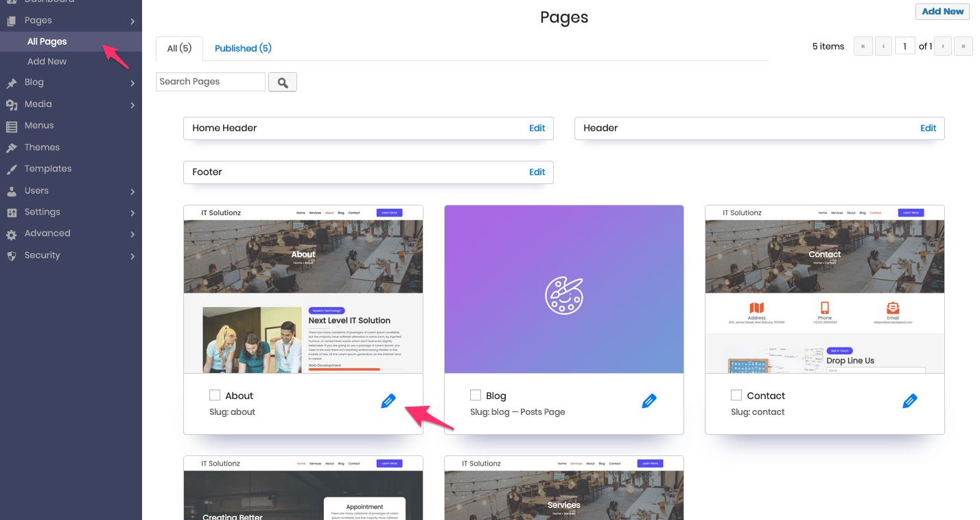The image size is (980, 520).
Task: Expand the Advanced sidebar section
Action: [133, 234]
